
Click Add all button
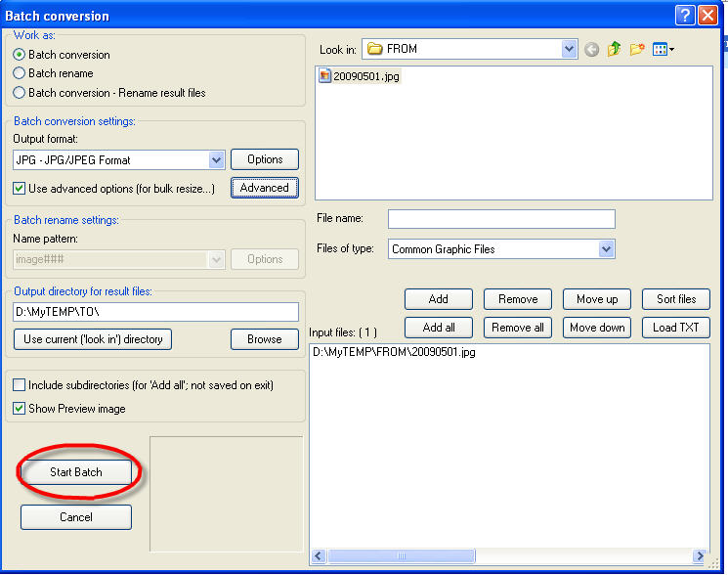click(x=439, y=328)
